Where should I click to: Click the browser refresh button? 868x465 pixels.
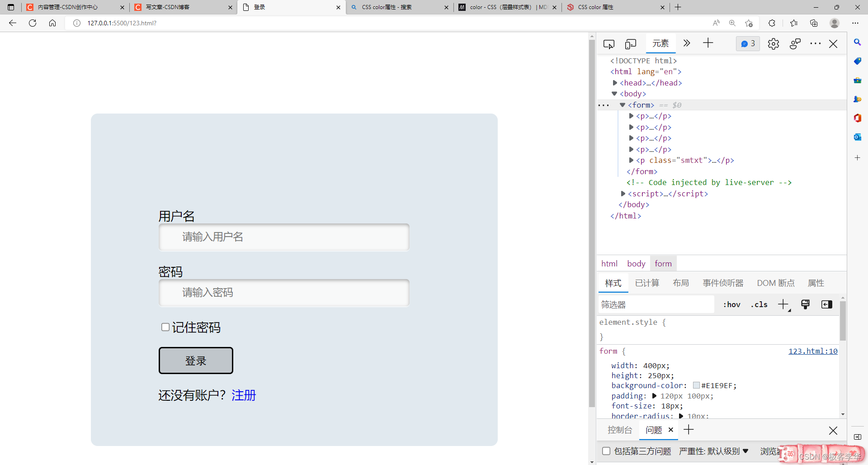coord(33,23)
